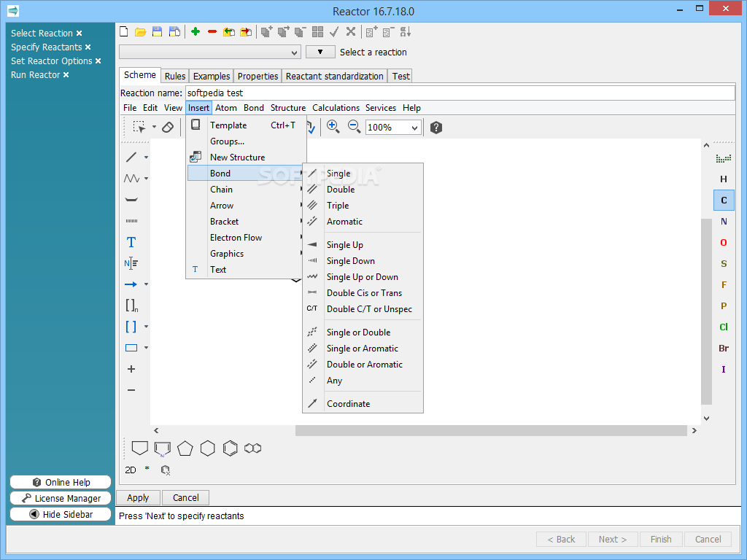The height and width of the screenshot is (560, 747).
Task: Click the gray X icon in top toolbar
Action: coord(351,32)
